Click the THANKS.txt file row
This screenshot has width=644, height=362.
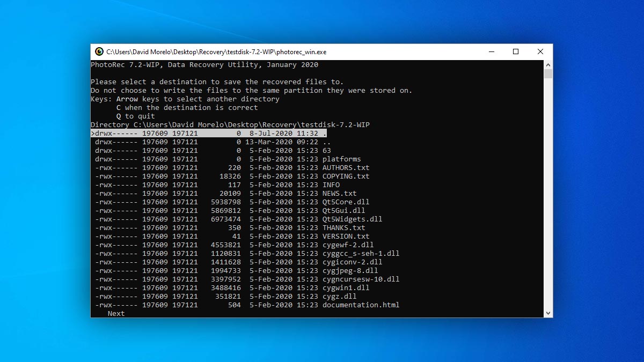pyautogui.click(x=230, y=228)
